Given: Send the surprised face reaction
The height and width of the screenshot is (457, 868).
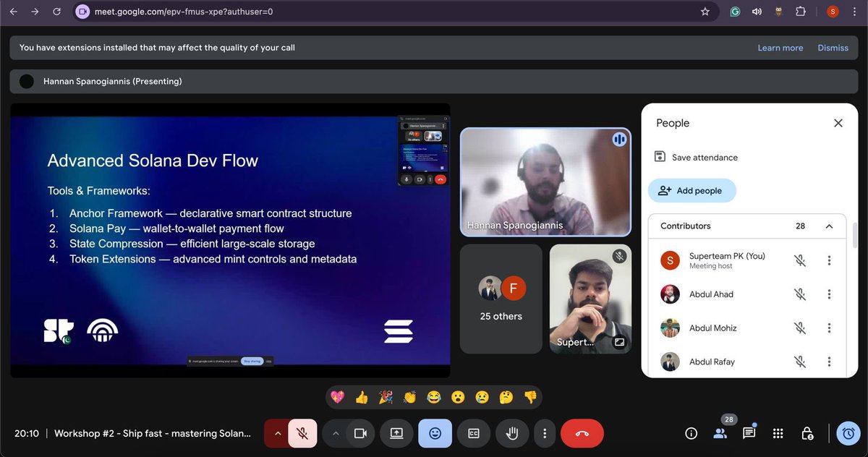Looking at the screenshot, I should pyautogui.click(x=458, y=397).
